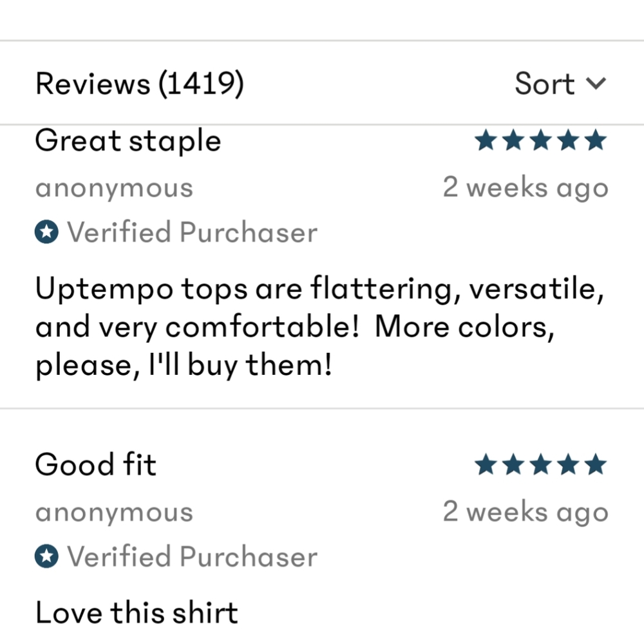The width and height of the screenshot is (644, 644).
Task: Click the chevron arrow beside Sort
Action: 596,84
